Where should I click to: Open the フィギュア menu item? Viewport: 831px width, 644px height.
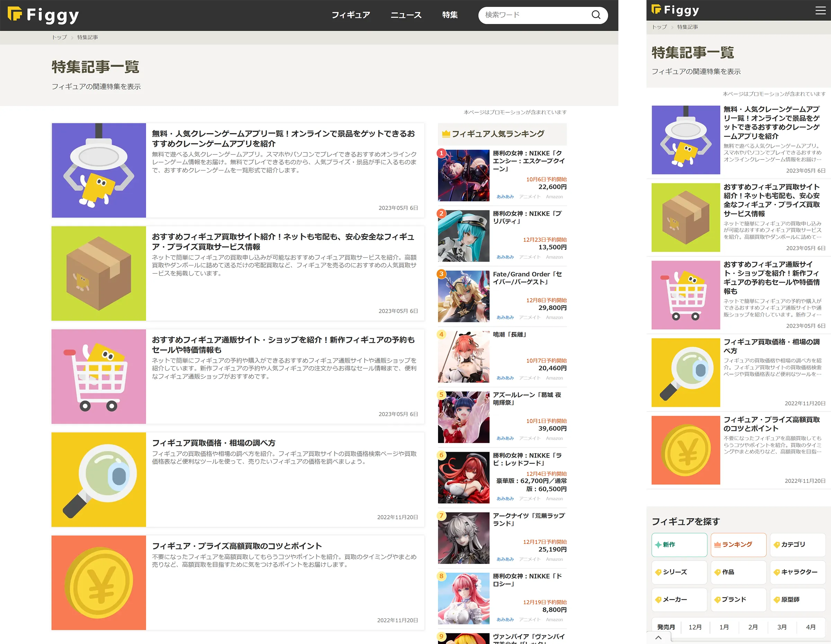[x=350, y=15]
